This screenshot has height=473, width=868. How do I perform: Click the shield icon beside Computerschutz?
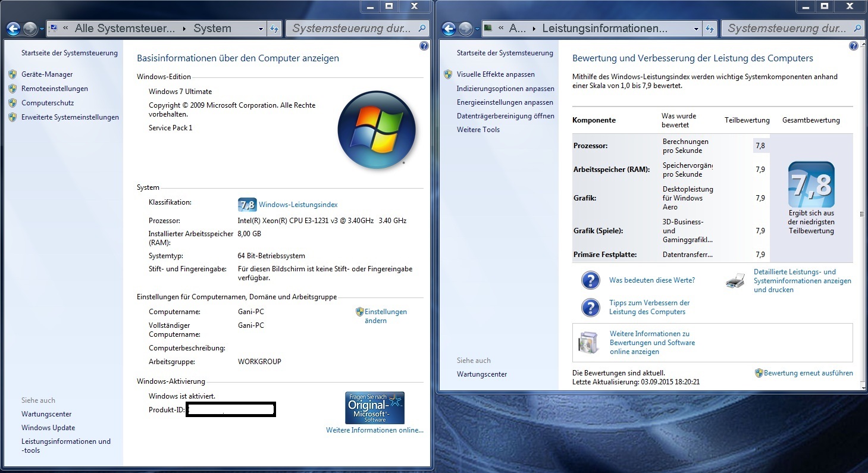point(12,103)
